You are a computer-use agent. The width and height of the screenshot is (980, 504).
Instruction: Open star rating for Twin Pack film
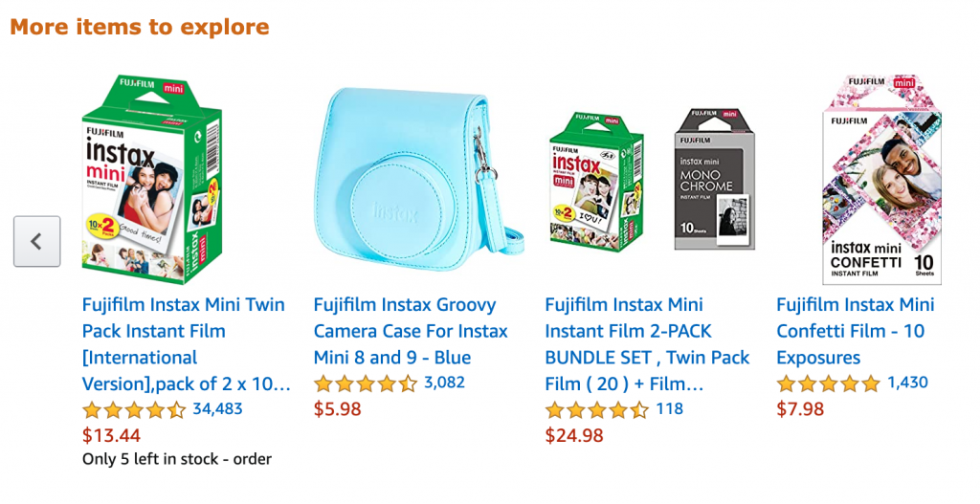point(134,409)
